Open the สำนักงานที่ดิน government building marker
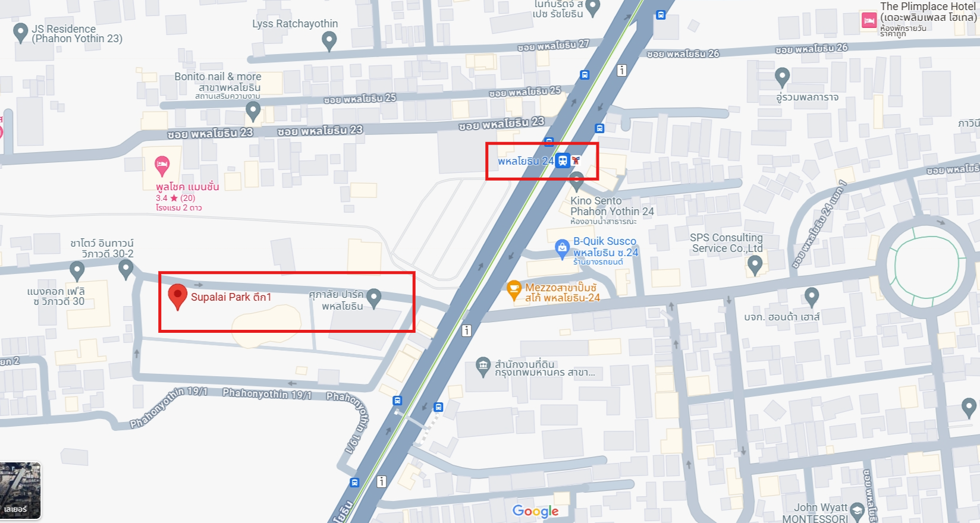 point(483,367)
